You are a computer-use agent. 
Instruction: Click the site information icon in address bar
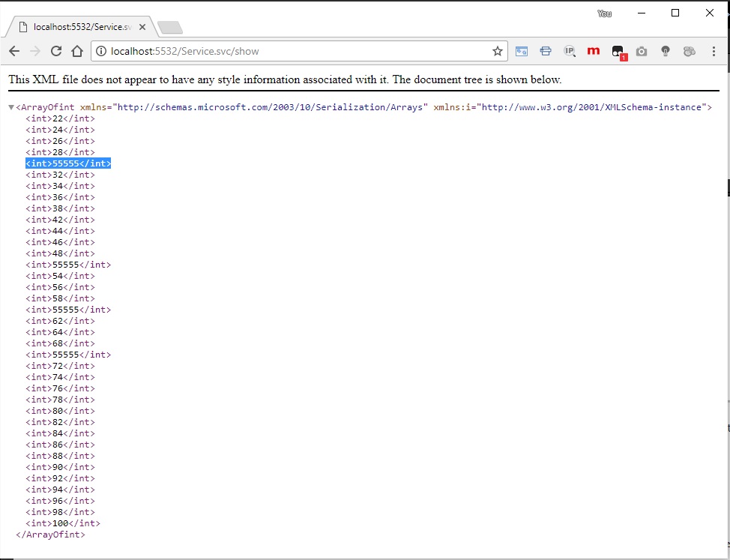coord(100,52)
